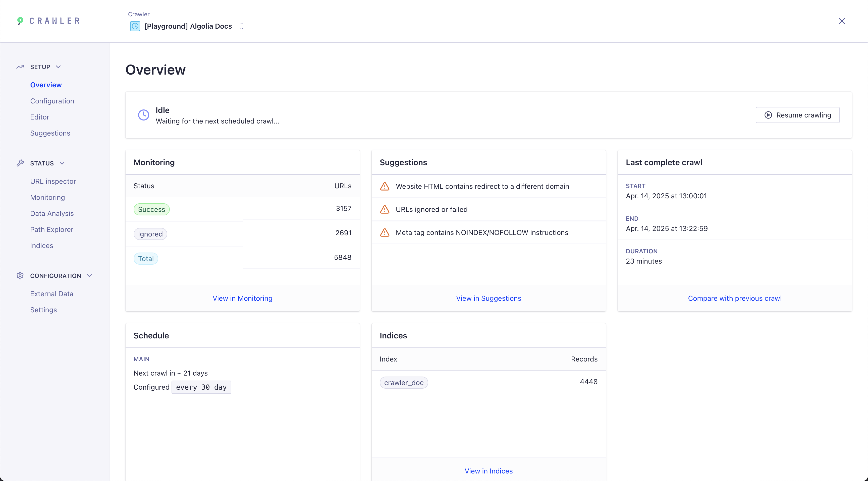Click the play icon inside Resume crawling button
Screen dimensions: 868x481
pyautogui.click(x=768, y=115)
